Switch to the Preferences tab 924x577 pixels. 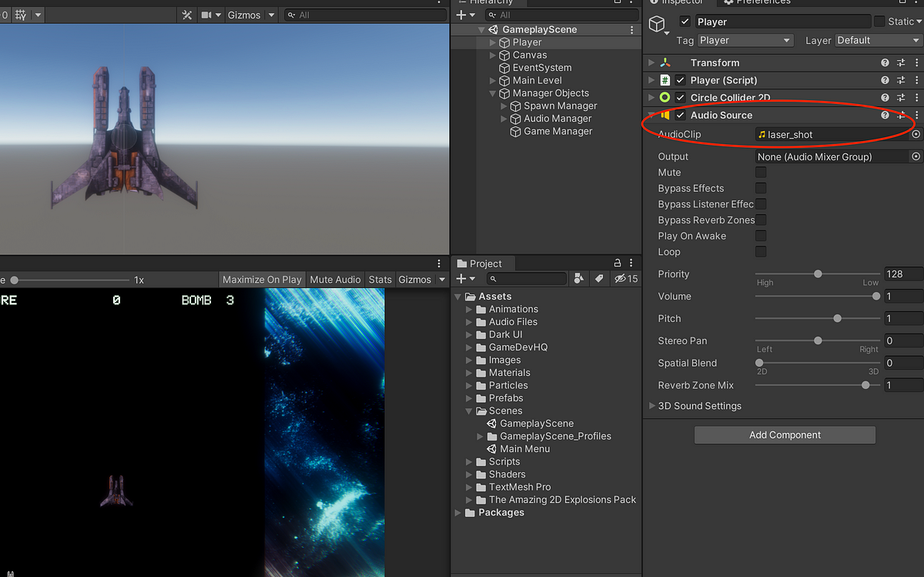[x=762, y=3]
